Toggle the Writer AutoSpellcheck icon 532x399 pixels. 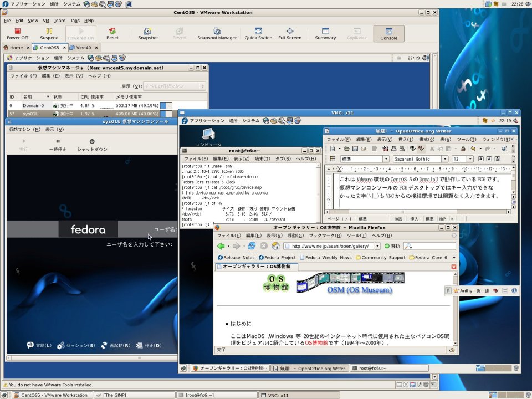(x=421, y=149)
